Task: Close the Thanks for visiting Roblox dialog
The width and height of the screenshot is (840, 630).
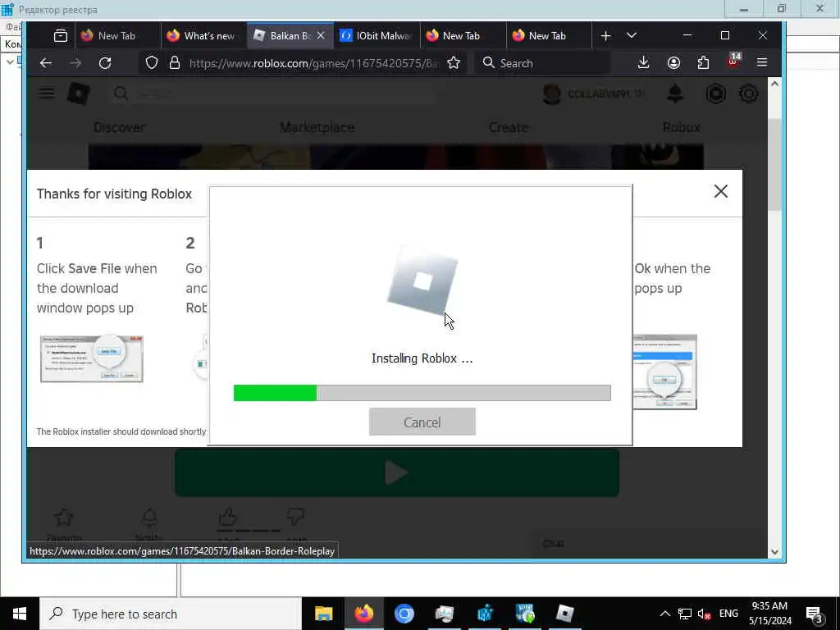Action: click(721, 191)
